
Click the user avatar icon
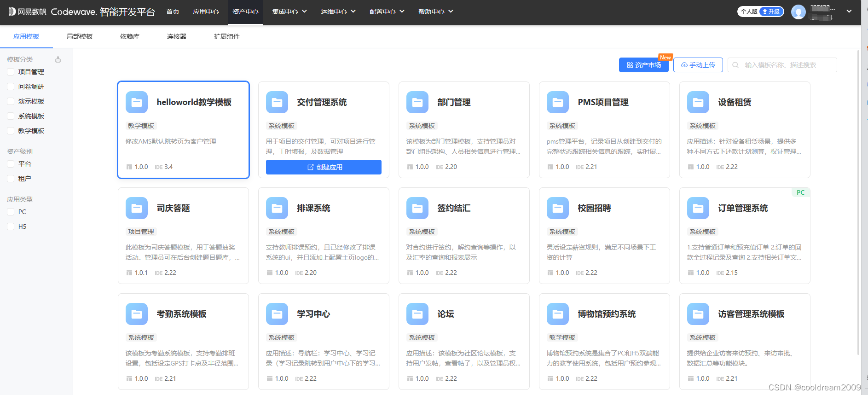799,12
